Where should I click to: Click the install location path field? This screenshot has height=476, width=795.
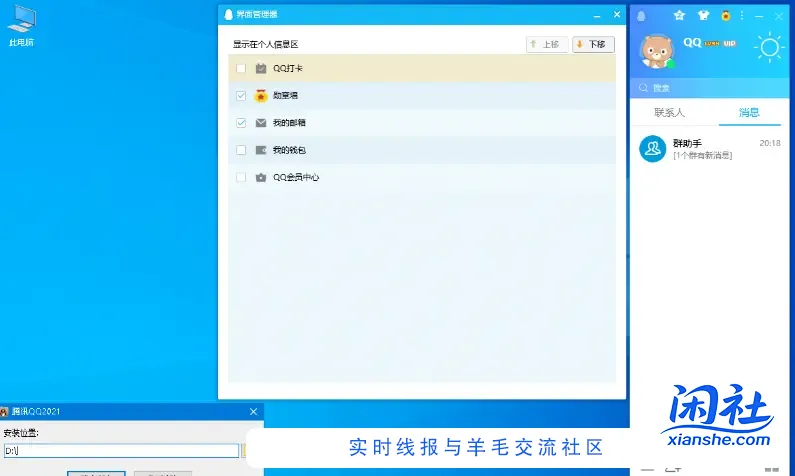pyautogui.click(x=120, y=451)
